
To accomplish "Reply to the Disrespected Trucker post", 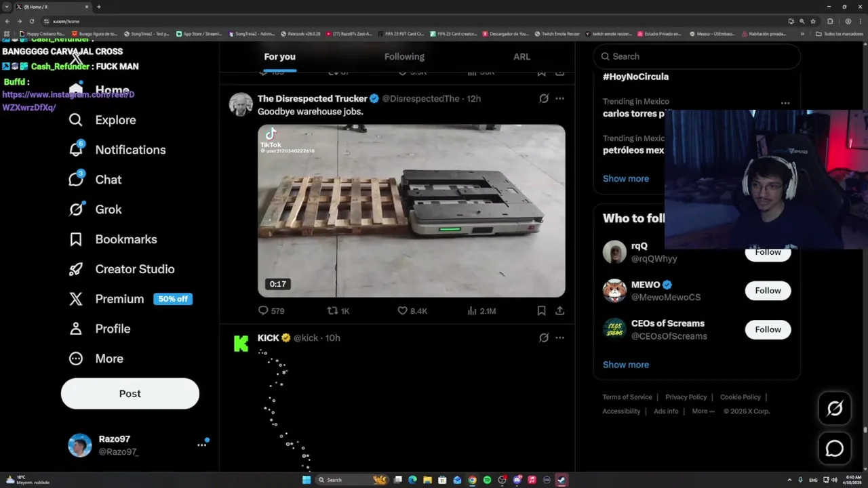I will tap(271, 310).
